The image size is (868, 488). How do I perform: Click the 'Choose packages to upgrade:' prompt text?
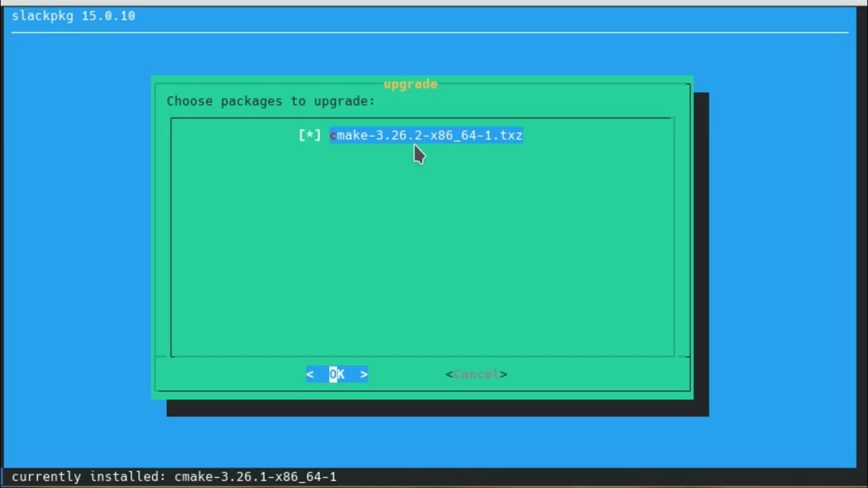271,101
